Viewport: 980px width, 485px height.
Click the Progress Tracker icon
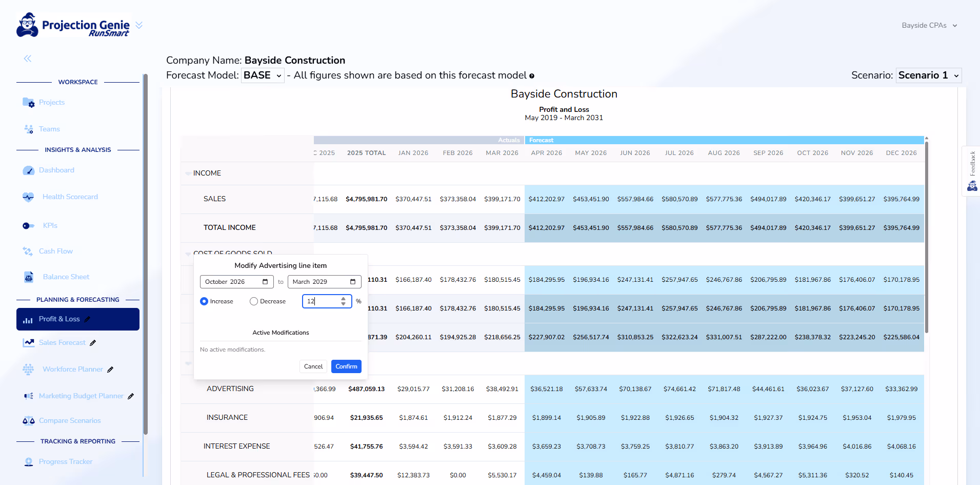point(29,462)
